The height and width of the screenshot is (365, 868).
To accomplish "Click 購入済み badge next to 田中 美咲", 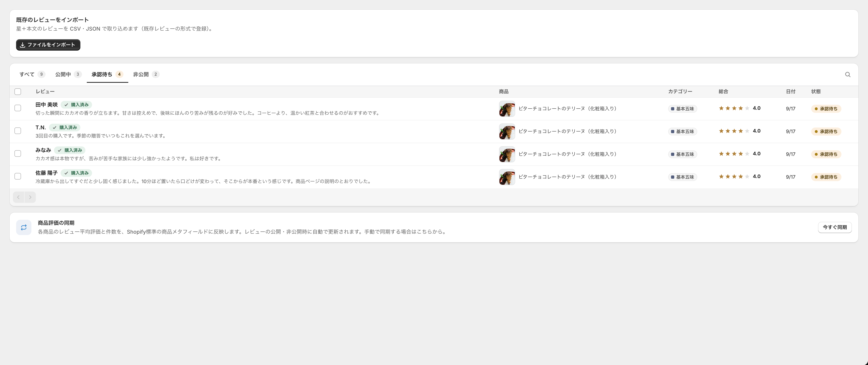I will tap(77, 105).
